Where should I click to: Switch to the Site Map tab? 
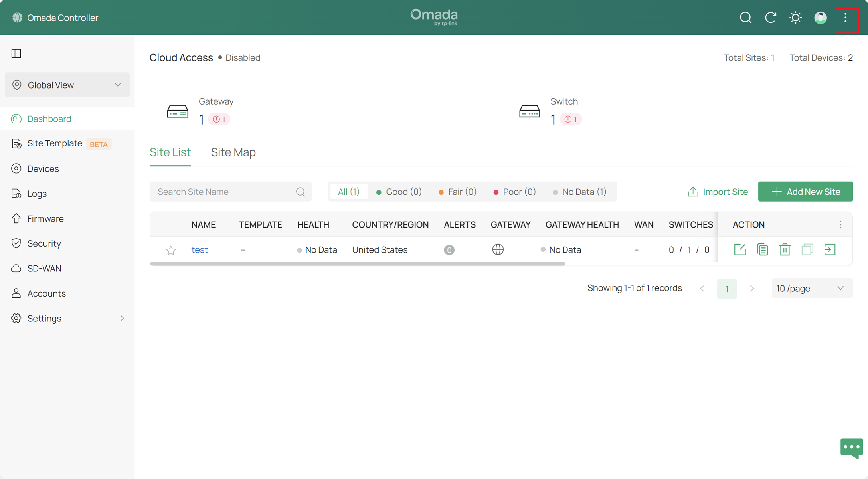click(233, 152)
